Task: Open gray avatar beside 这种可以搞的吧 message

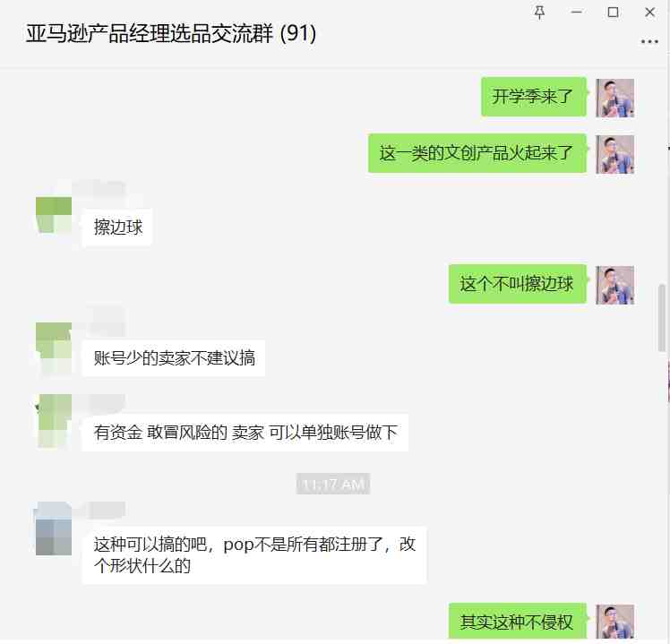Action: pyautogui.click(x=54, y=528)
